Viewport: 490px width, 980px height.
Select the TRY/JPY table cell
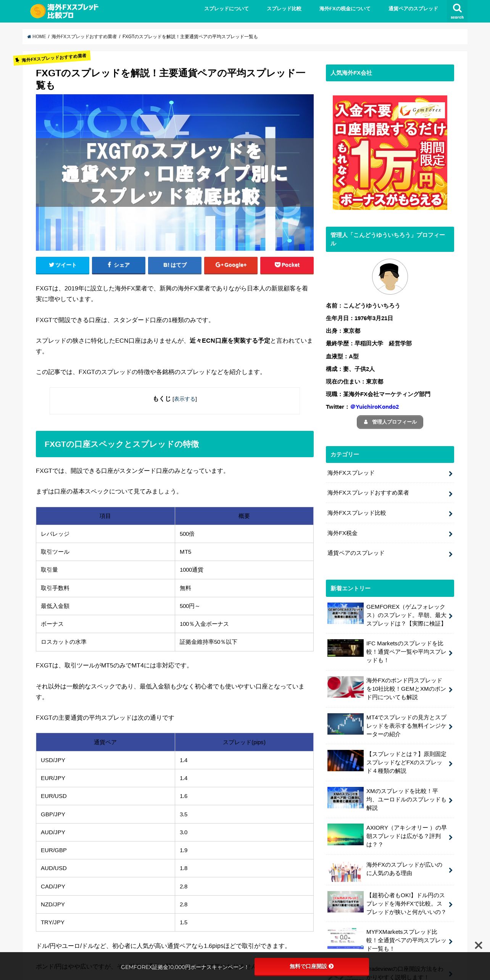pyautogui.click(x=105, y=922)
